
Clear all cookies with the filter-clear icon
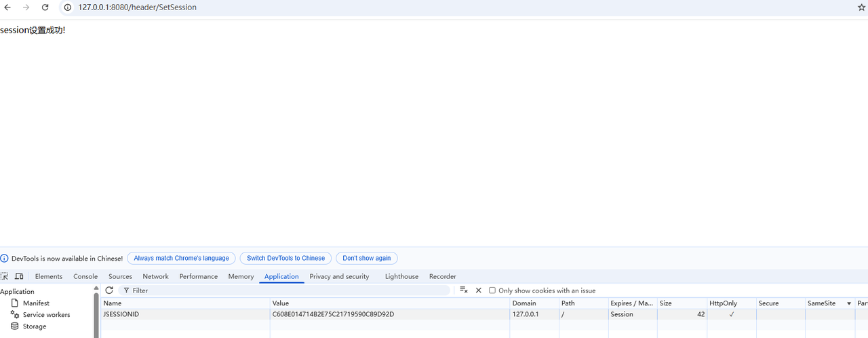464,290
